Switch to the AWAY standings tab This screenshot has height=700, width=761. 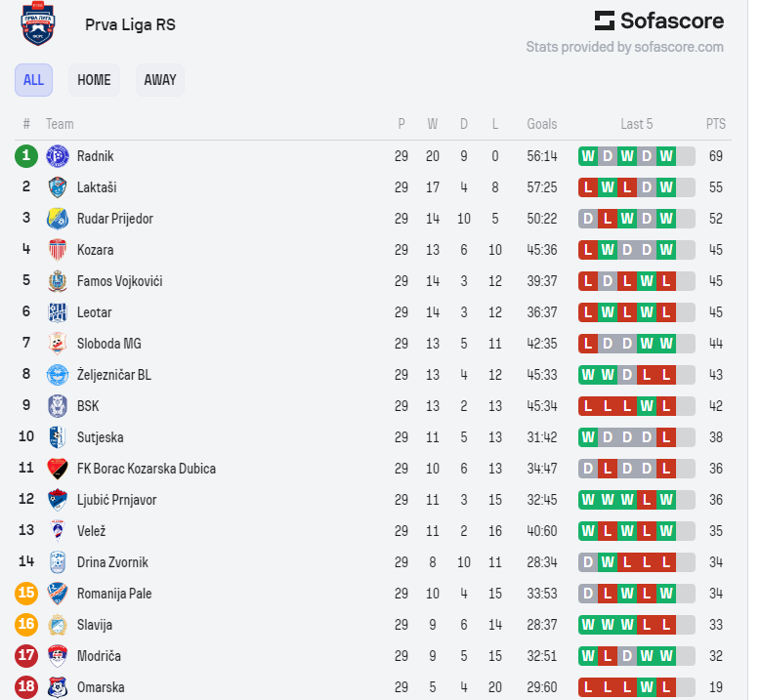click(x=160, y=80)
